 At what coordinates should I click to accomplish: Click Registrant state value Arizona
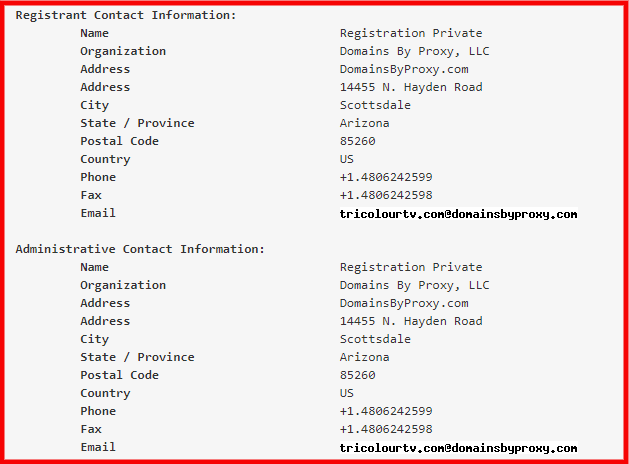(364, 123)
